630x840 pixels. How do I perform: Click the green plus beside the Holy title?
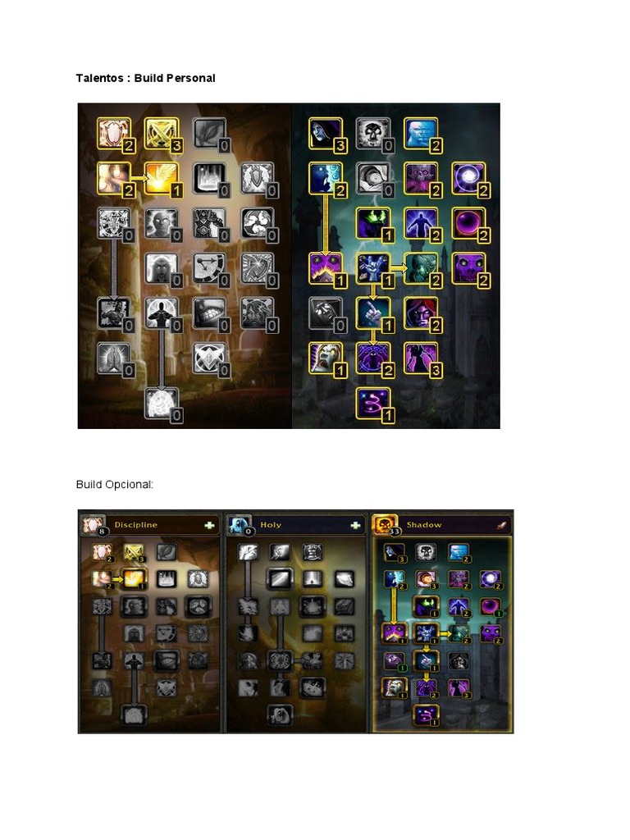(355, 525)
